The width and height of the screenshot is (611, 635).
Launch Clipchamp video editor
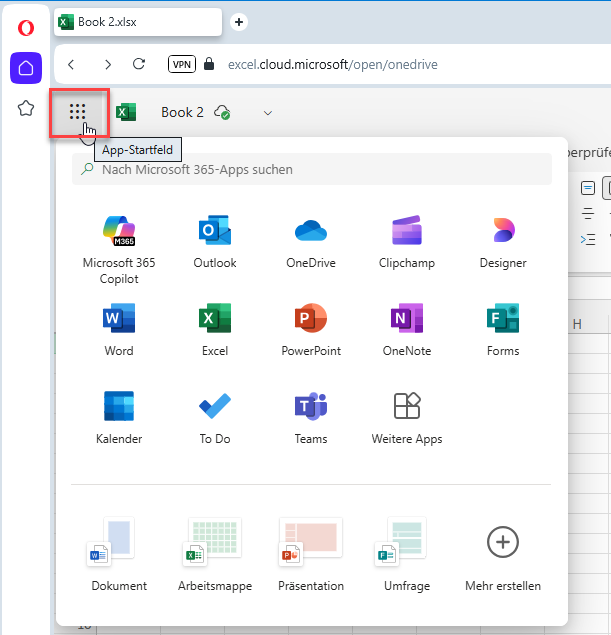[407, 242]
